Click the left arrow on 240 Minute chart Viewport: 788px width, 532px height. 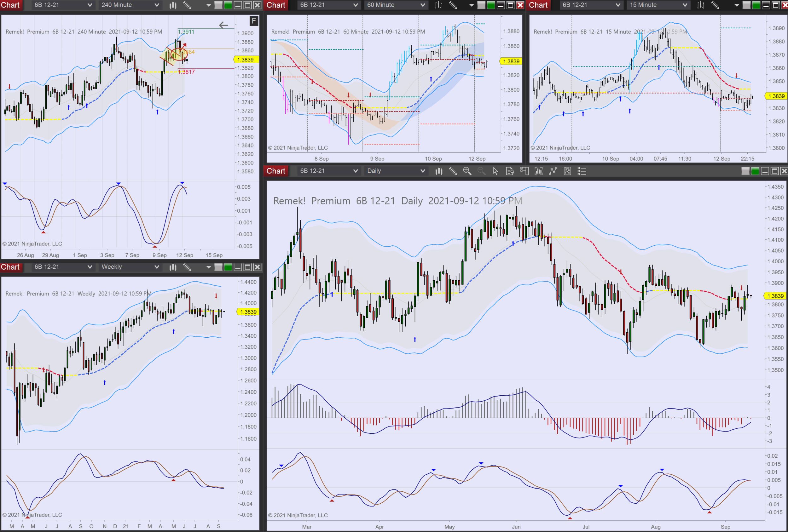223,25
